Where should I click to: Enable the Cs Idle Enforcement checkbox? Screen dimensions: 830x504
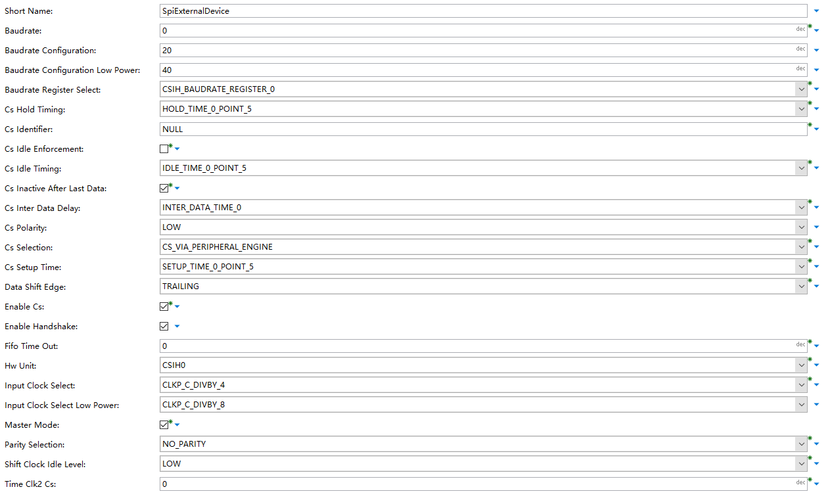[x=162, y=149]
